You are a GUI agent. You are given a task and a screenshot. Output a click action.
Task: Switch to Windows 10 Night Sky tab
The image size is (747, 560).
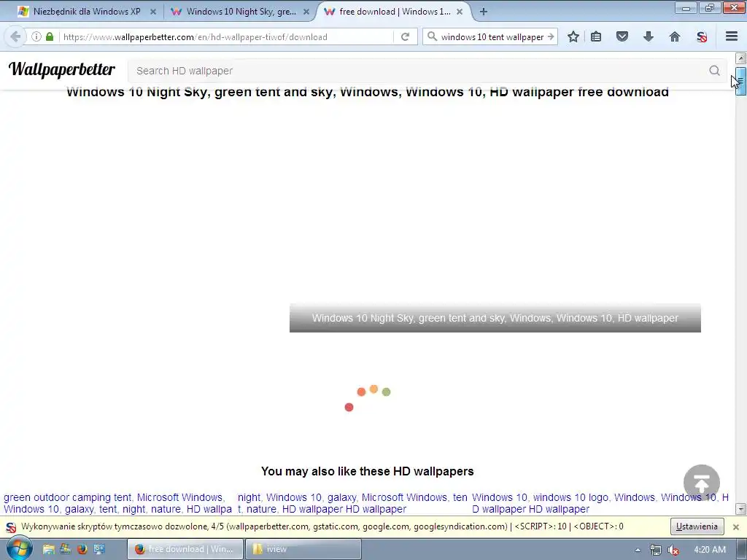click(240, 12)
